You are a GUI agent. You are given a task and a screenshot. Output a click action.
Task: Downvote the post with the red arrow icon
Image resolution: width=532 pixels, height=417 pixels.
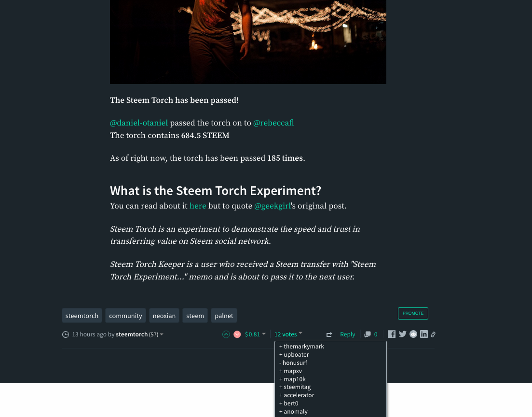(x=237, y=334)
